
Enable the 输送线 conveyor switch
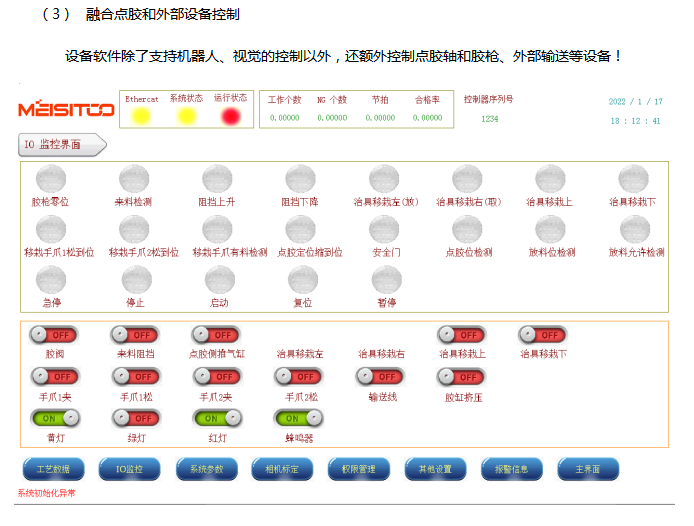click(380, 377)
